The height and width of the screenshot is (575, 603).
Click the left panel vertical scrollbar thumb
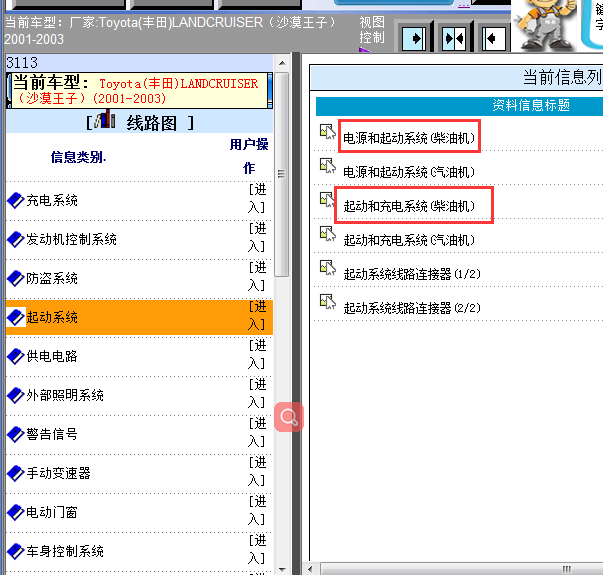pos(282,174)
